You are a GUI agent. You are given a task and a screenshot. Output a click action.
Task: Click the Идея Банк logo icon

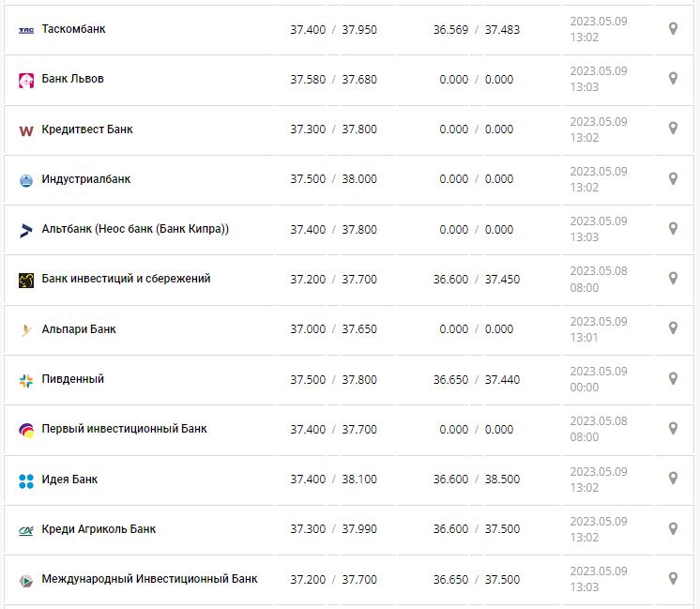pyautogui.click(x=26, y=480)
